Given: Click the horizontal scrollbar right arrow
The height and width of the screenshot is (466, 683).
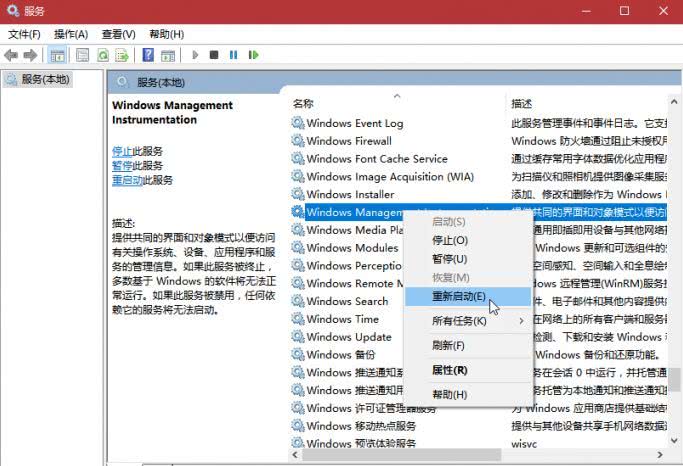Looking at the screenshot, I should pos(660,455).
